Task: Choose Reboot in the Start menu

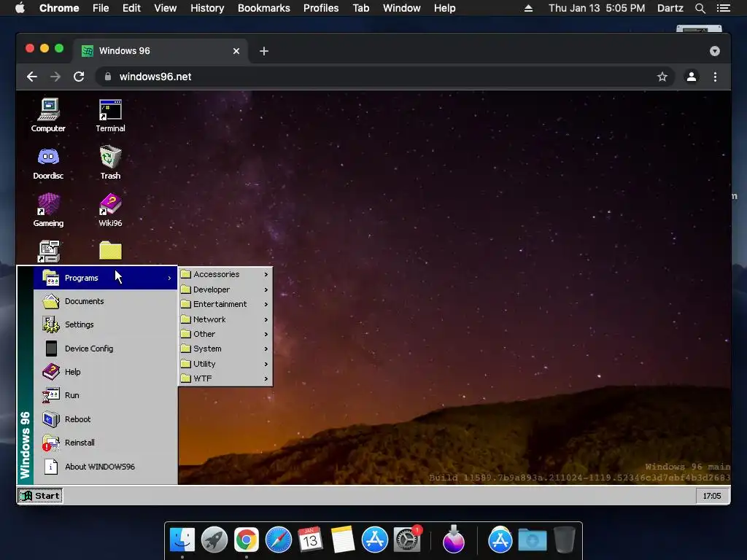Action: coord(105,419)
